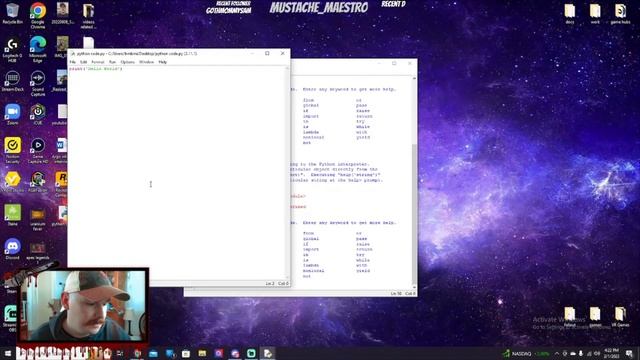Image resolution: width=640 pixels, height=360 pixels.
Task: Open apex legends desktop file
Action: pyautogui.click(x=38, y=253)
